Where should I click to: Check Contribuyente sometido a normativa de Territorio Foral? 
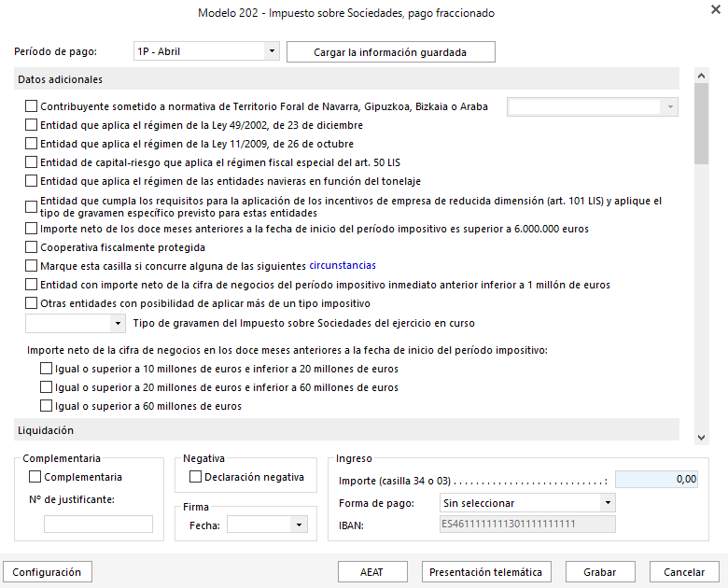point(31,106)
